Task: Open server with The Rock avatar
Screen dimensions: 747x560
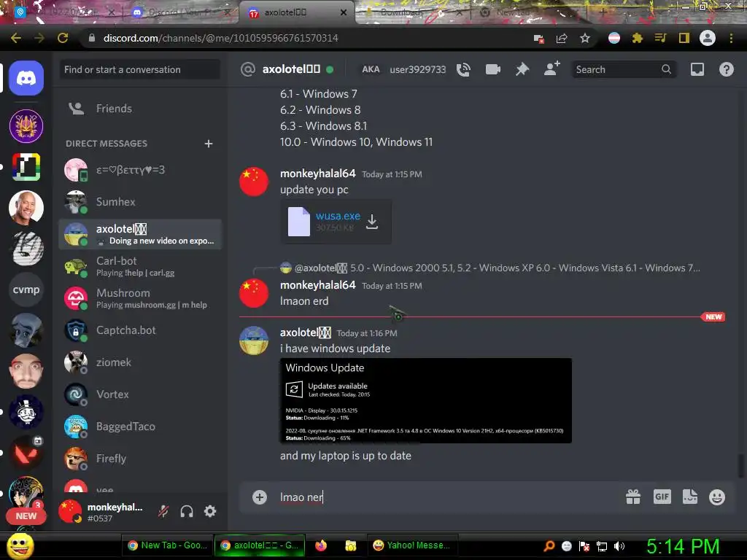Action: (26, 208)
